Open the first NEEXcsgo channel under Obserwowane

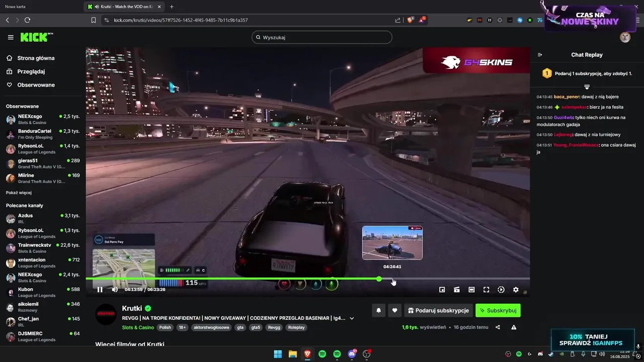tap(43, 119)
